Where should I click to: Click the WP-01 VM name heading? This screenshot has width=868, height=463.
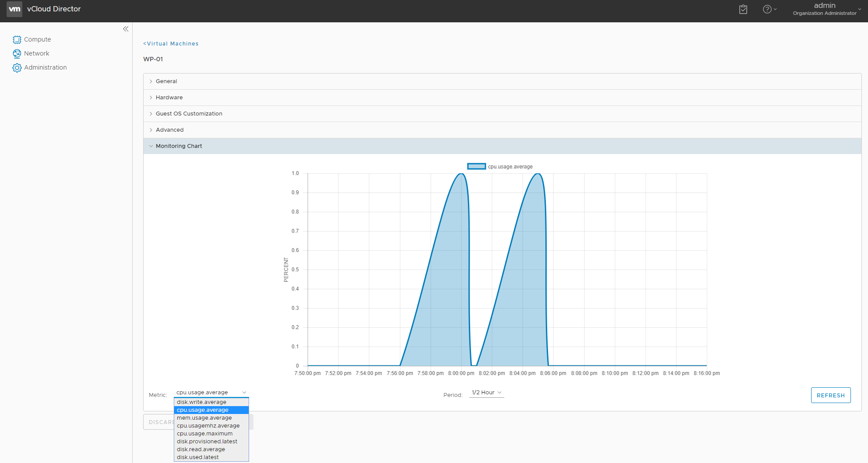pos(153,59)
